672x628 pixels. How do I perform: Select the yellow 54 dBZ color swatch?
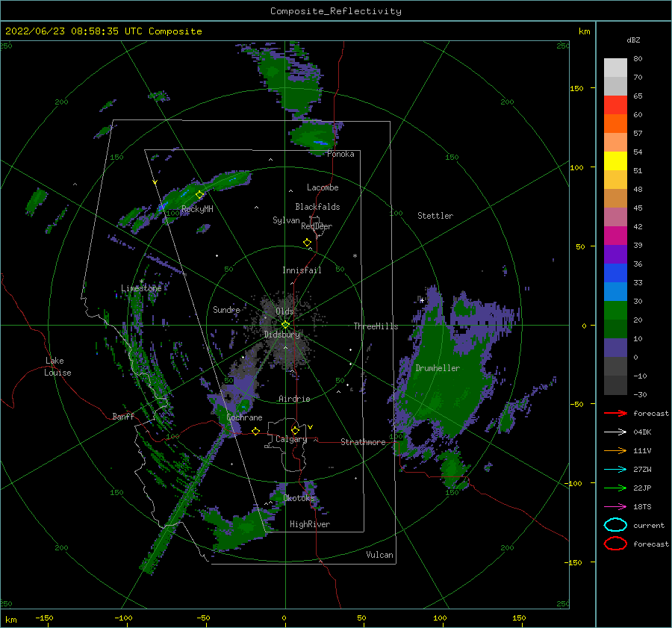[x=615, y=161]
